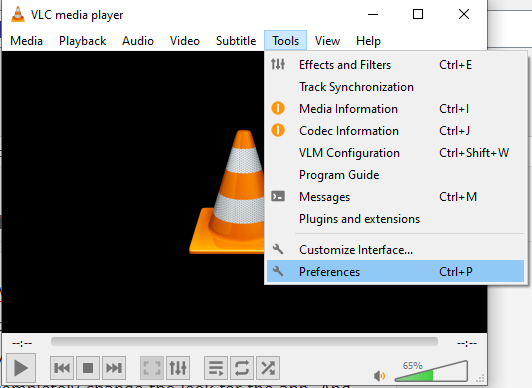The image size is (532, 388).
Task: Close the open Tools menu
Action: 286,41
